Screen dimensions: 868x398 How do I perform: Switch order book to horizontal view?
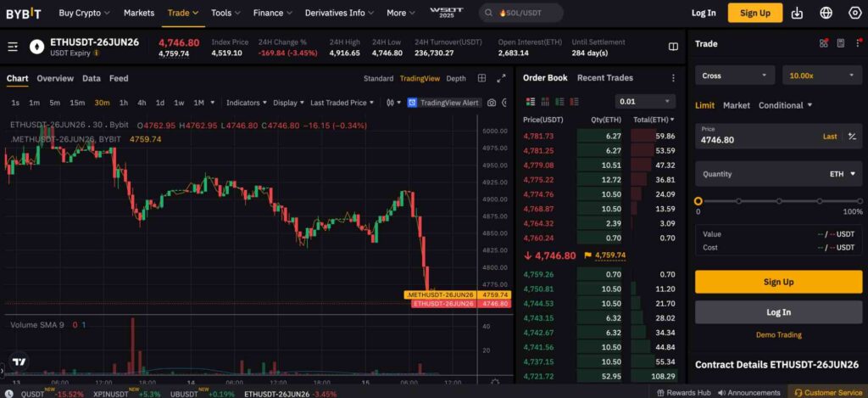(x=545, y=102)
